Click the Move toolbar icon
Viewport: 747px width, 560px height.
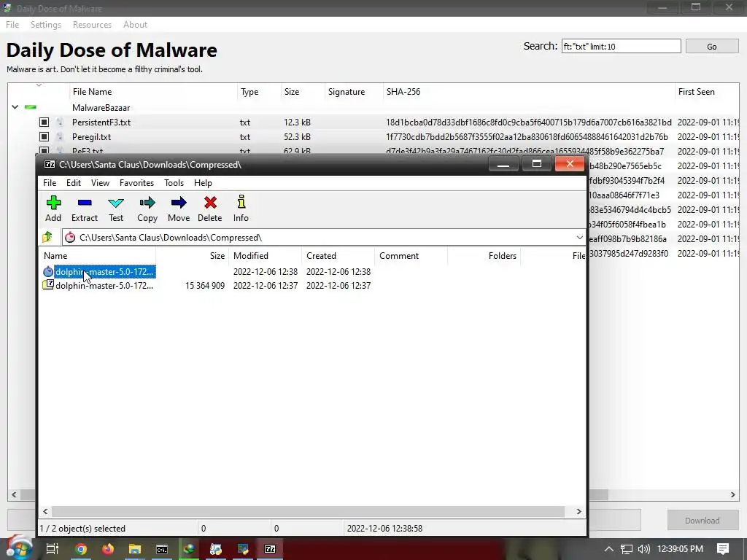(x=179, y=203)
